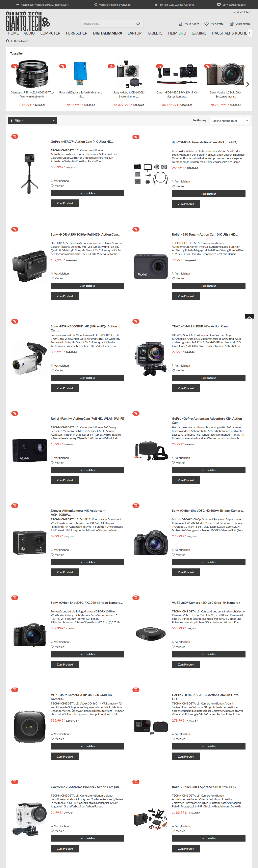The image size is (258, 868).
Task: Toggle Vergleichen for dji OSMO Action
Action: click(181, 181)
